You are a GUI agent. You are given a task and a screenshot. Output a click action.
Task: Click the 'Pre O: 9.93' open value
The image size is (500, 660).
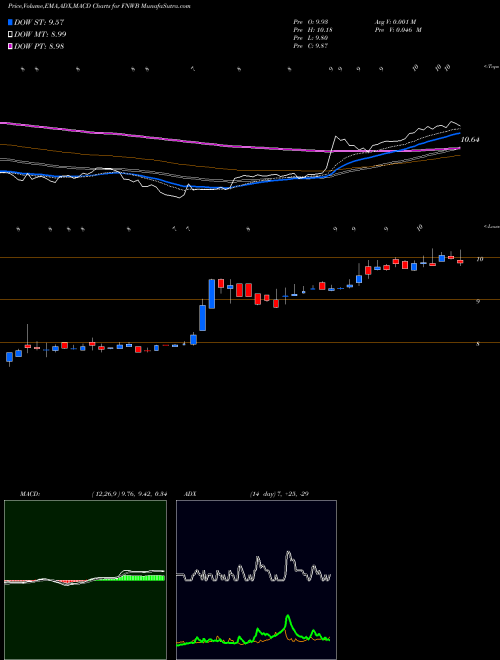311,21
